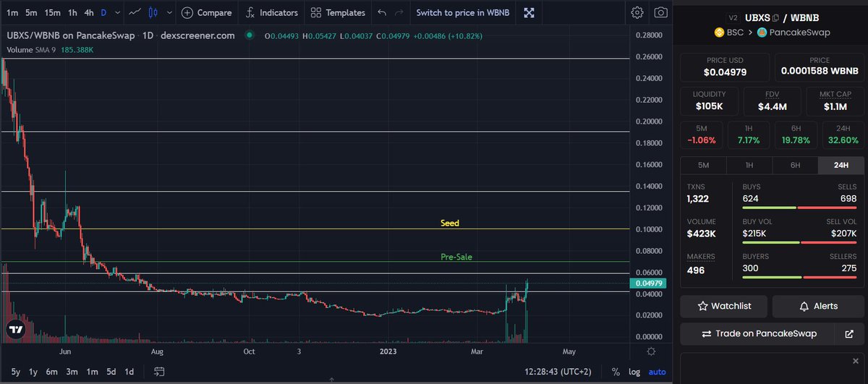The height and width of the screenshot is (384, 868).
Task: Toggle fullscreen chart mode
Action: [529, 12]
